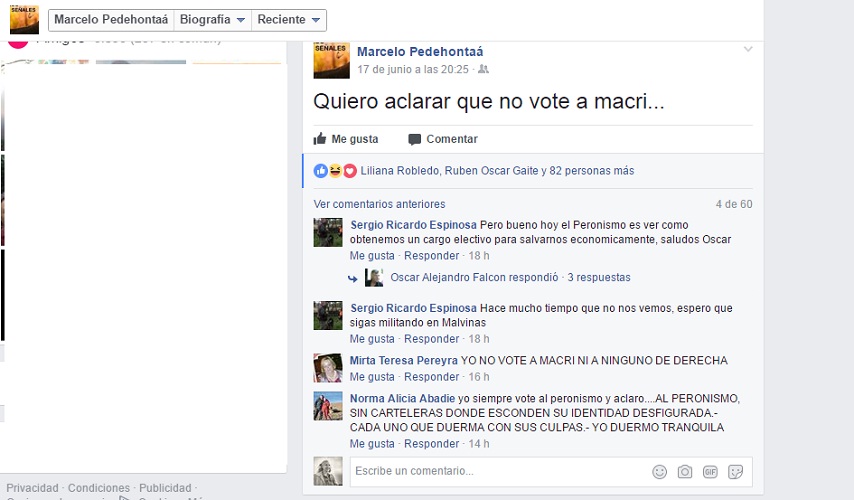Image resolution: width=854 pixels, height=500 pixels.
Task: Click the heart reaction icon
Action: pos(350,171)
